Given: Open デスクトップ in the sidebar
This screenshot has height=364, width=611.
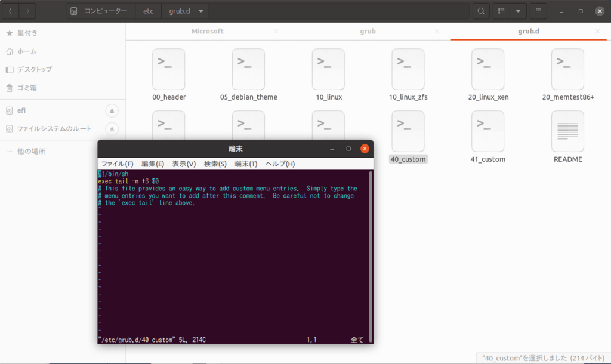Looking at the screenshot, I should [62, 69].
